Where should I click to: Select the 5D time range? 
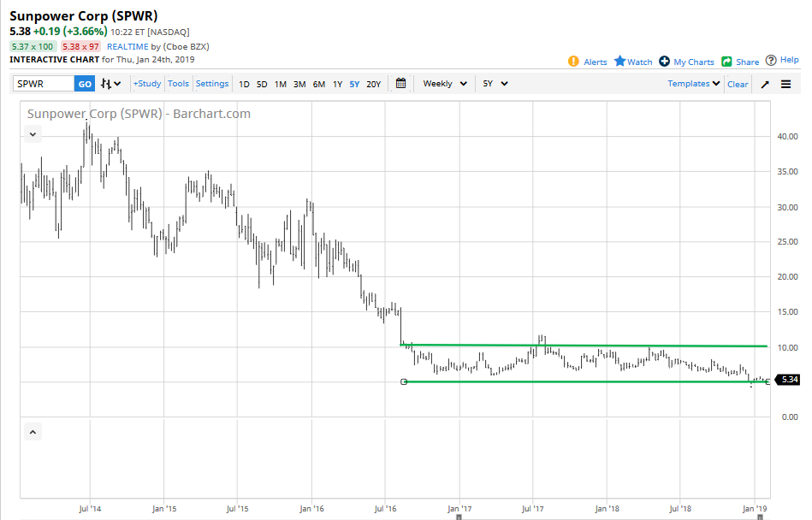click(x=262, y=85)
